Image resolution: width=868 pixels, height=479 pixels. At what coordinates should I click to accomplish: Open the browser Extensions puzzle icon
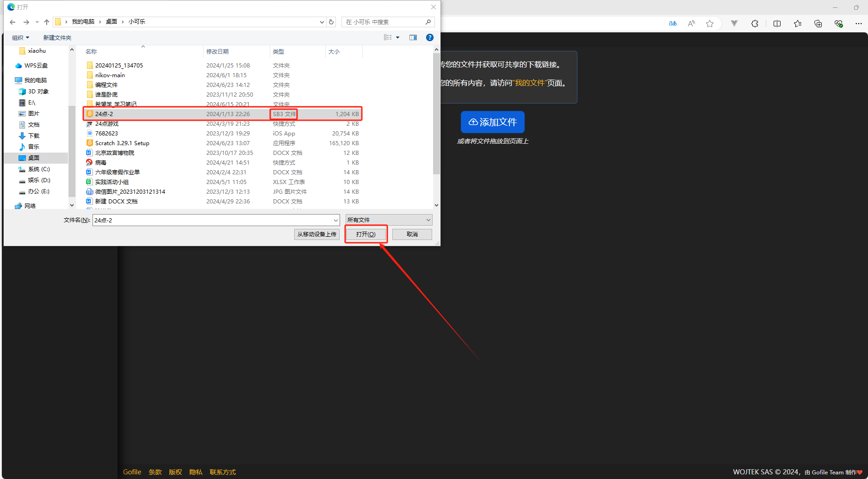755,24
